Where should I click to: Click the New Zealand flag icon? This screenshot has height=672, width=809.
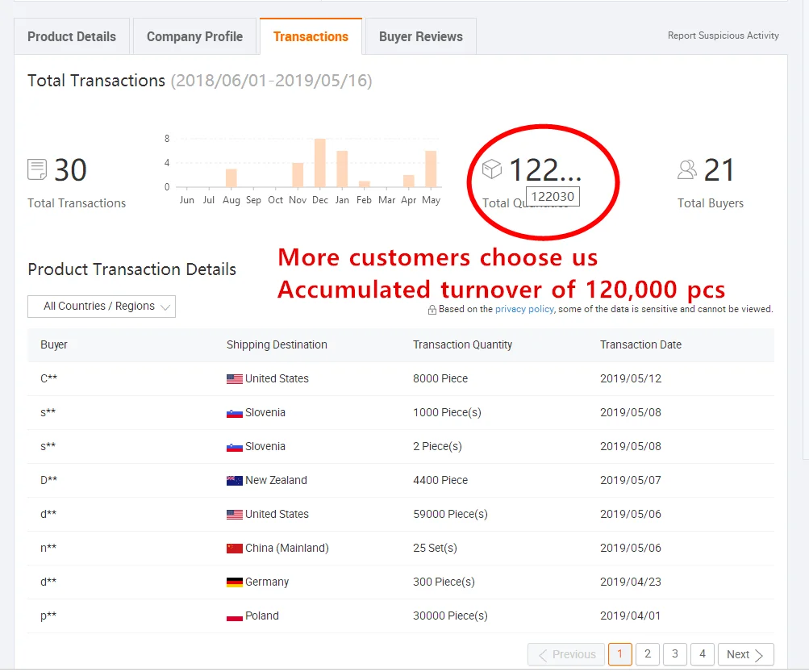(235, 481)
